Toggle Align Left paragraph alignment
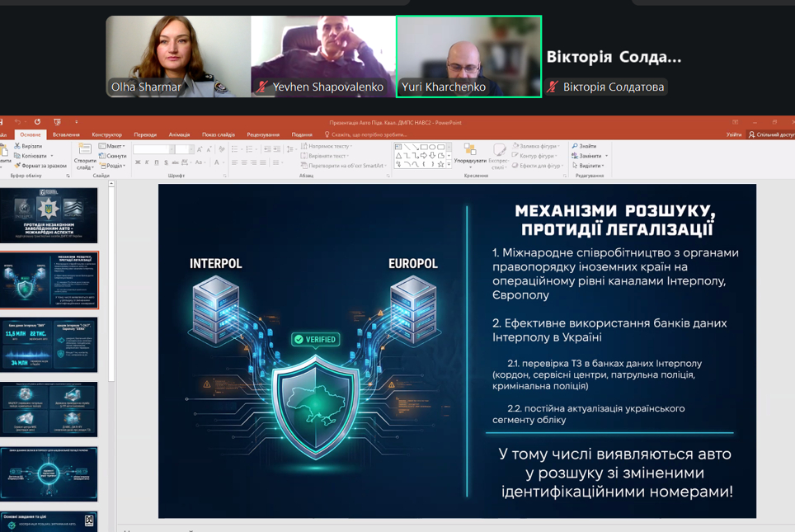 (235, 162)
